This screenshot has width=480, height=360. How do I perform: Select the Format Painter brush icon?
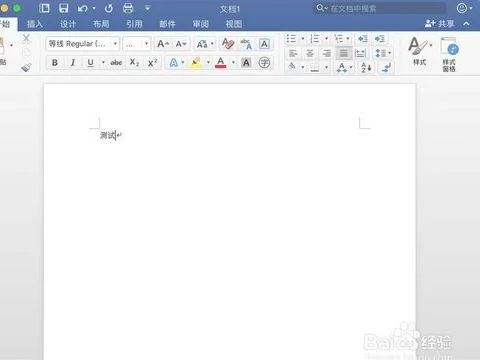tap(26, 67)
